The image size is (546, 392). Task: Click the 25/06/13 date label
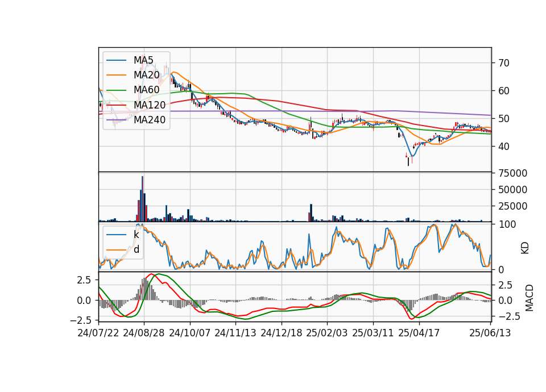click(490, 333)
